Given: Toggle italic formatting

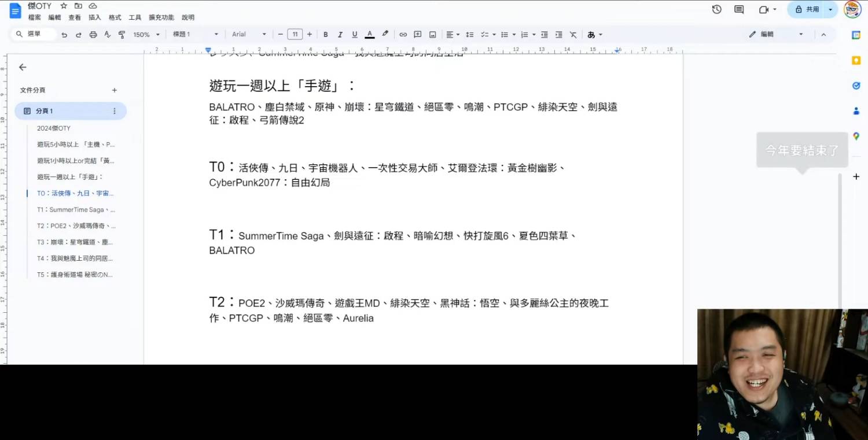Looking at the screenshot, I should [x=340, y=34].
